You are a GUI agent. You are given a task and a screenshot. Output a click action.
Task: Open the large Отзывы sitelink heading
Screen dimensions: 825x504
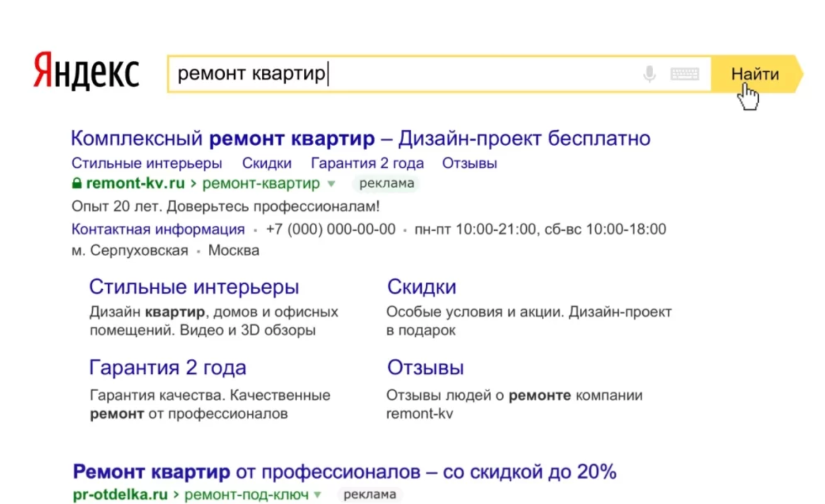[x=425, y=368]
